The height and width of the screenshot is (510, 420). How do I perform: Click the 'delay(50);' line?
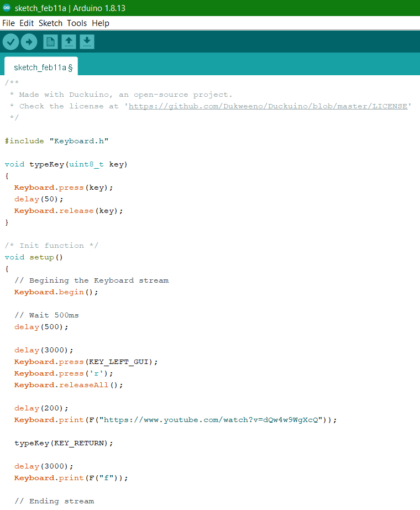pos(39,199)
